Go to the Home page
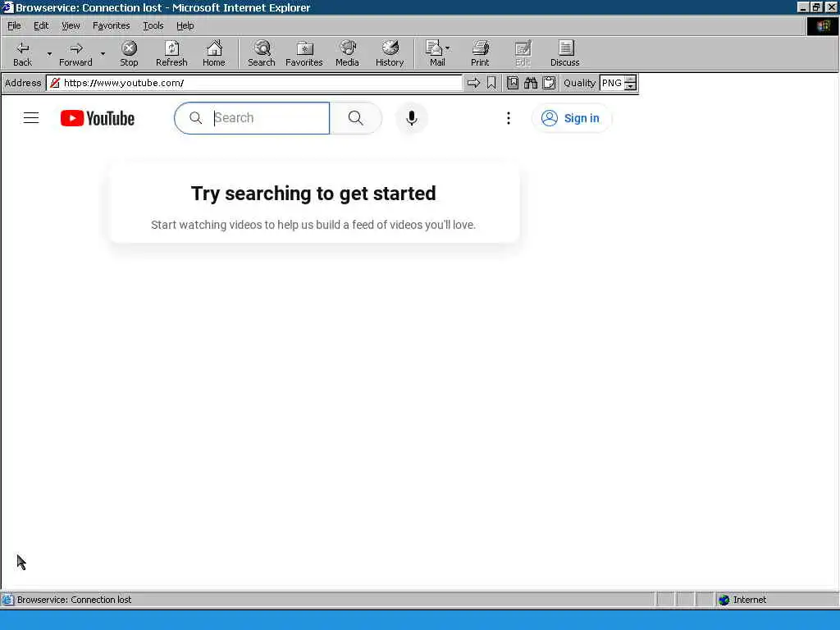 (x=214, y=53)
